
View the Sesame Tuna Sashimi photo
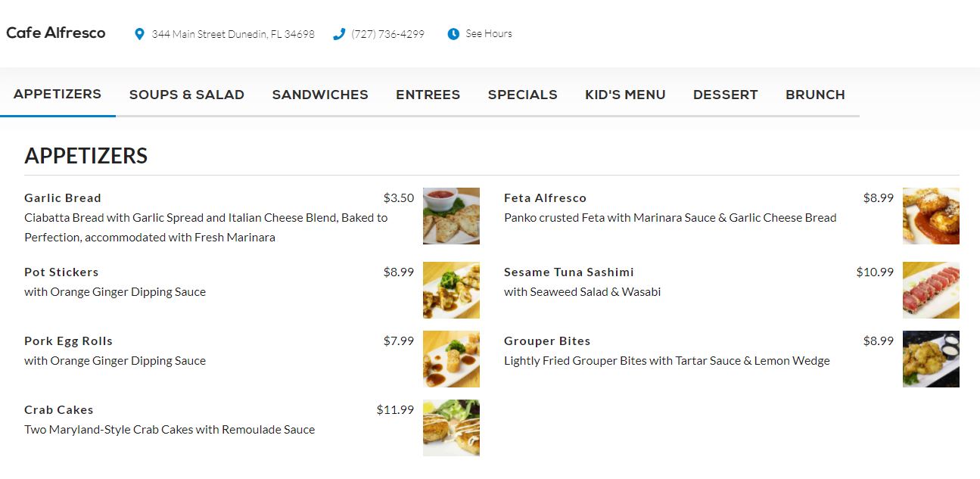point(931,291)
